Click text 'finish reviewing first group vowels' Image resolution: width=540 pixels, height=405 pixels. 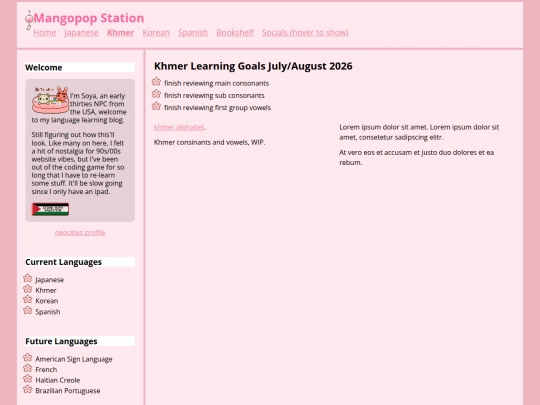coord(218,108)
